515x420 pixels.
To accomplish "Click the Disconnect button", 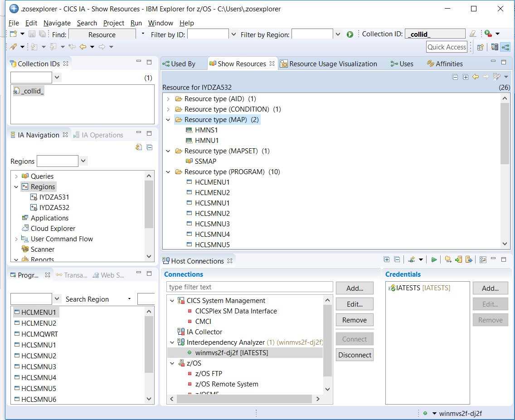I will point(355,355).
